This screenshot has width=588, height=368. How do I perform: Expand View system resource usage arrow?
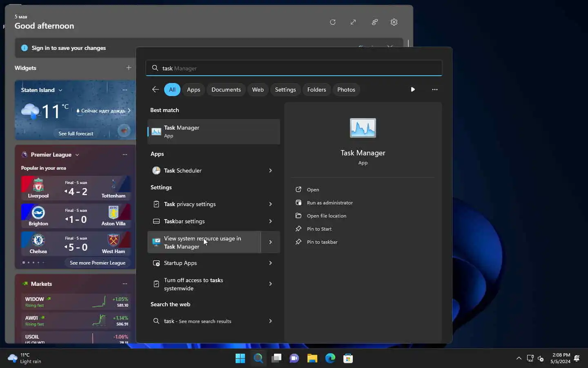[x=270, y=242]
